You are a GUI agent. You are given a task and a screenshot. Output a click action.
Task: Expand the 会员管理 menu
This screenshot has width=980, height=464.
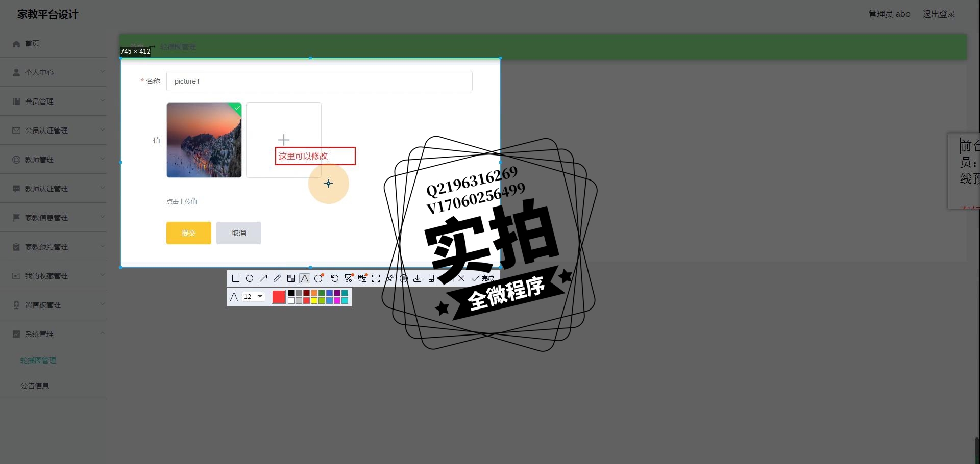pos(54,101)
